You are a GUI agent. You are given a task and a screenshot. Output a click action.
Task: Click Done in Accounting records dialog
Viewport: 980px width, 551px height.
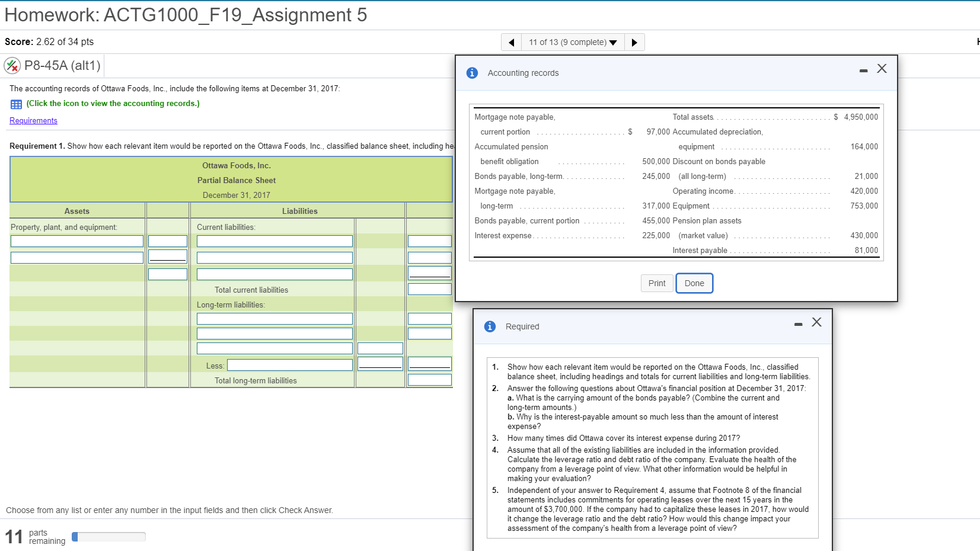[x=694, y=283]
